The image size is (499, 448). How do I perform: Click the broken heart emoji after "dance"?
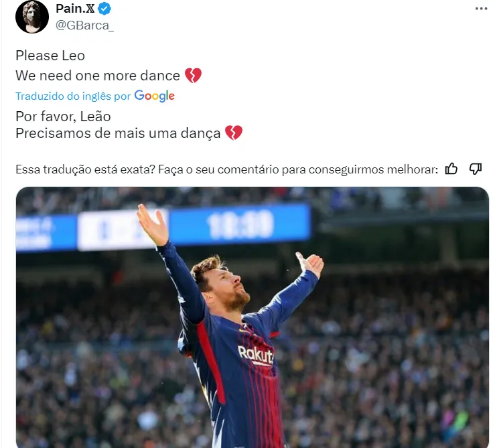coord(193,76)
